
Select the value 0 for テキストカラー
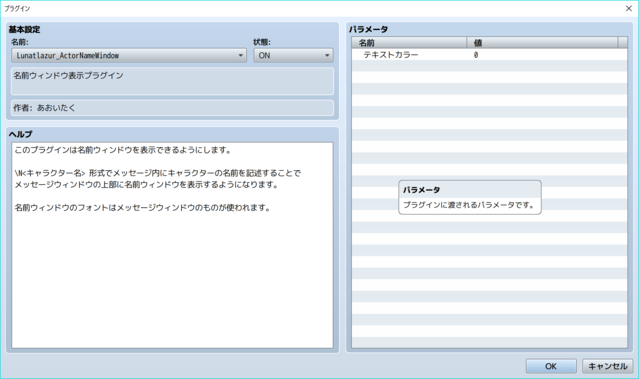476,55
